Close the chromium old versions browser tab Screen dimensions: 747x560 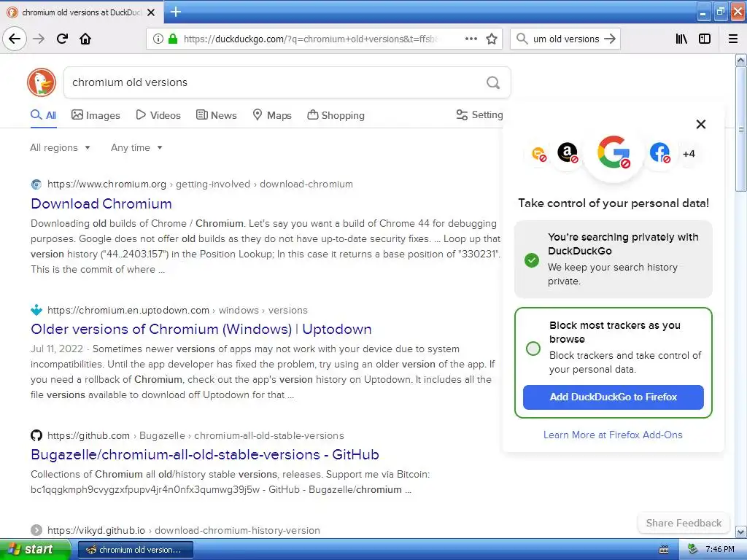click(151, 12)
